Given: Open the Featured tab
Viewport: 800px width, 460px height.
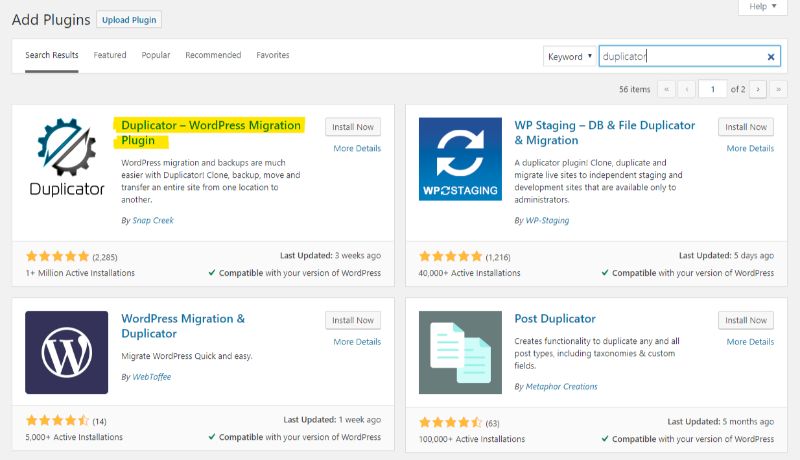Looking at the screenshot, I should click(110, 55).
